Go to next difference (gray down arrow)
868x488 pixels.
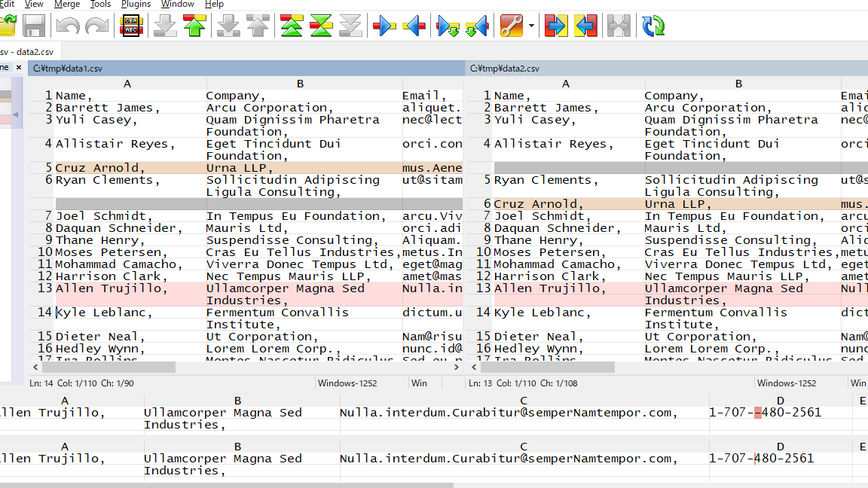(165, 26)
